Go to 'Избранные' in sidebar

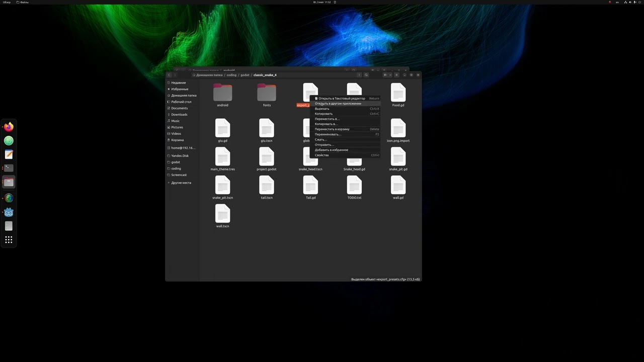[x=182, y=89]
